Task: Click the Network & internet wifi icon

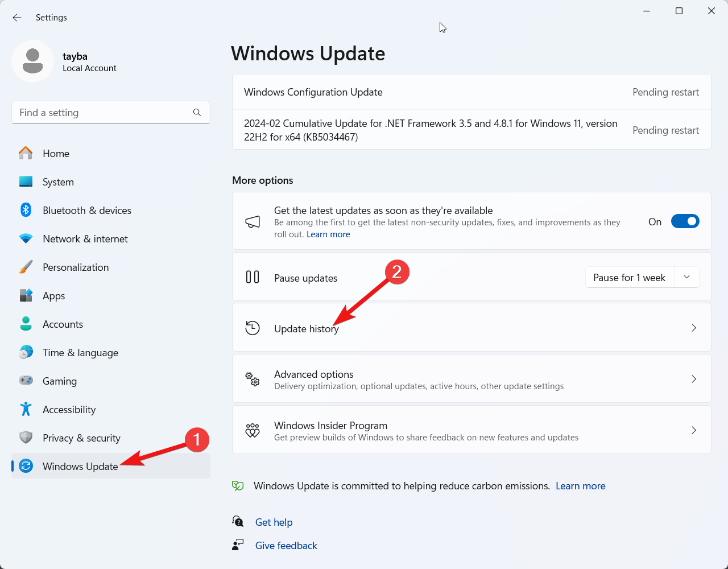Action: (26, 239)
